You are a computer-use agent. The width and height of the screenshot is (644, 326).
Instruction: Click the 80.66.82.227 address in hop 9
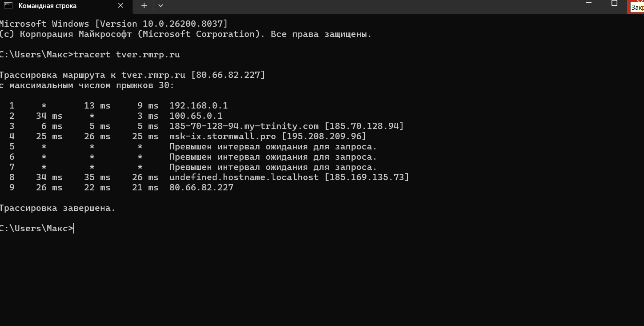(x=201, y=188)
